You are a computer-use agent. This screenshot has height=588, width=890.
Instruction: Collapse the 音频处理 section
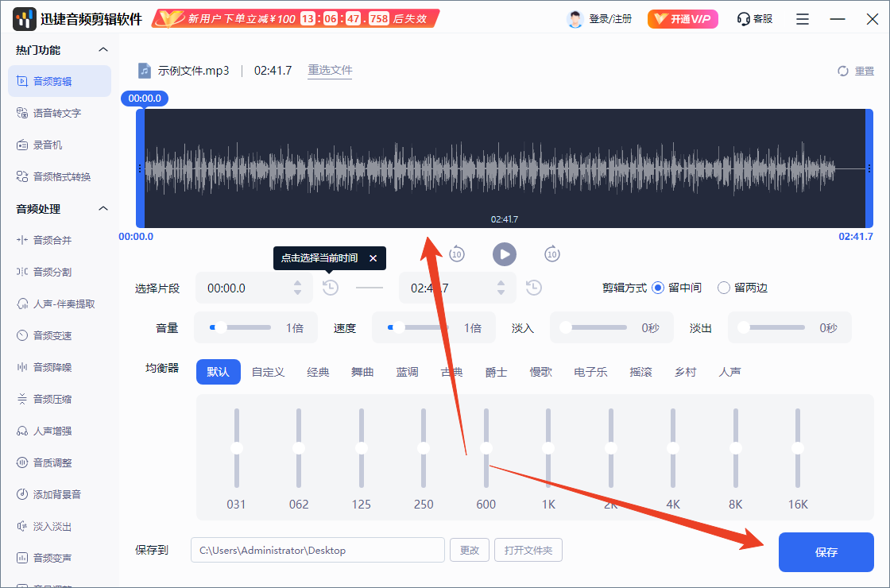[x=103, y=209]
